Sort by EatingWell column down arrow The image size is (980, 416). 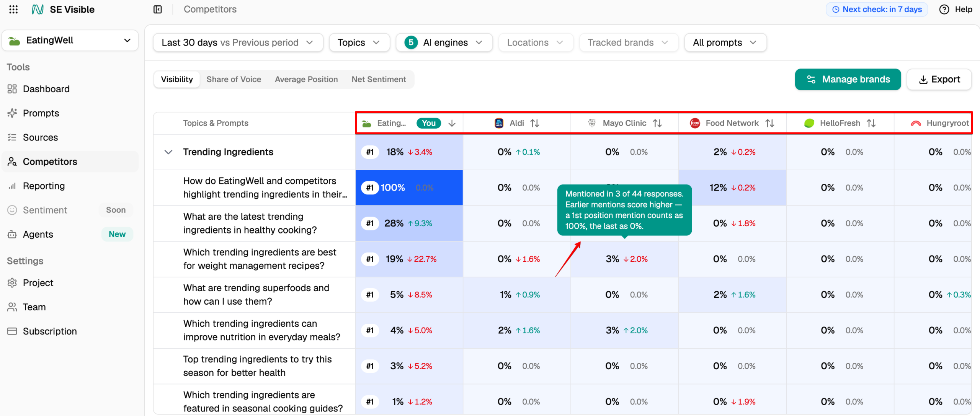(452, 123)
